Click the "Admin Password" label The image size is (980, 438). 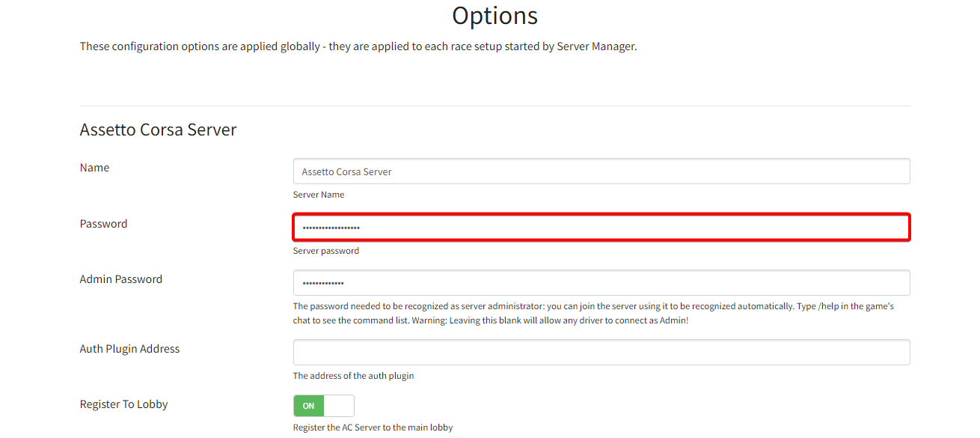[x=120, y=279]
